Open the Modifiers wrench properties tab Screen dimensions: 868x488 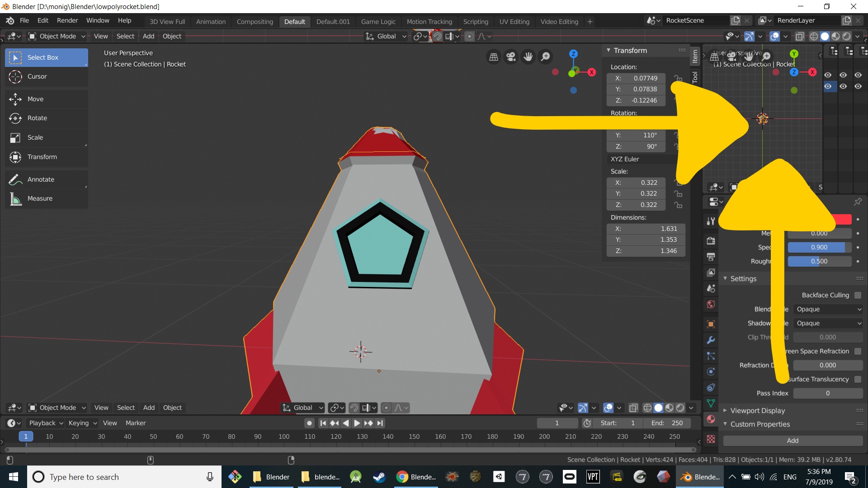711,340
